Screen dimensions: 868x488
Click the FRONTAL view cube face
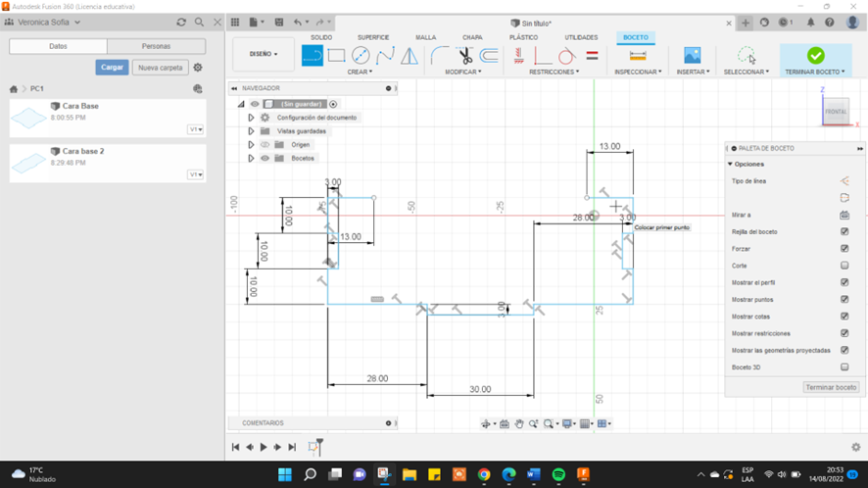click(836, 112)
